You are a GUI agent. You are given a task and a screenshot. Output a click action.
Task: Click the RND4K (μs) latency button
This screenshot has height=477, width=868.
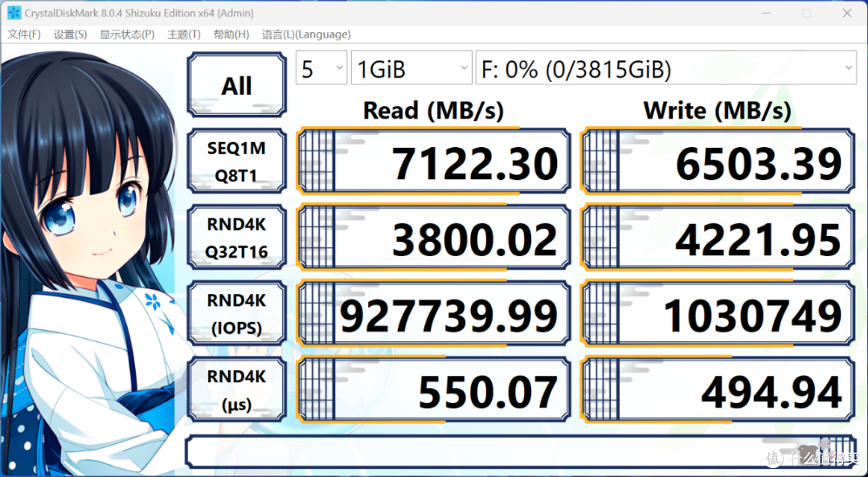236,390
